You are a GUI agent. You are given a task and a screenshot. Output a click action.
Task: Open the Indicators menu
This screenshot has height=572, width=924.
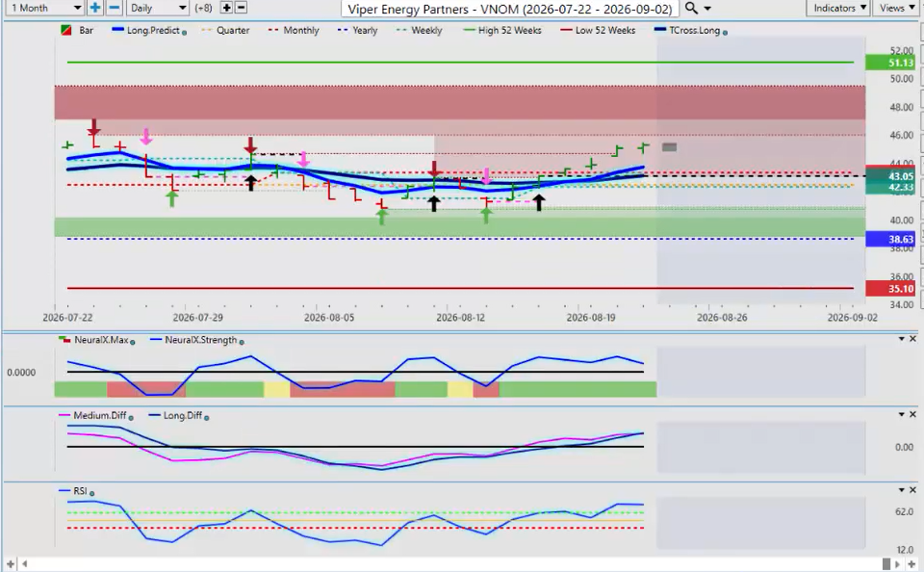tap(838, 8)
